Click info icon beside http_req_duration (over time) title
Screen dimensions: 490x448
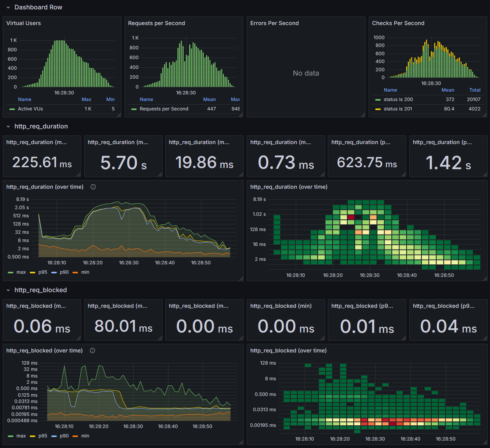point(93,187)
